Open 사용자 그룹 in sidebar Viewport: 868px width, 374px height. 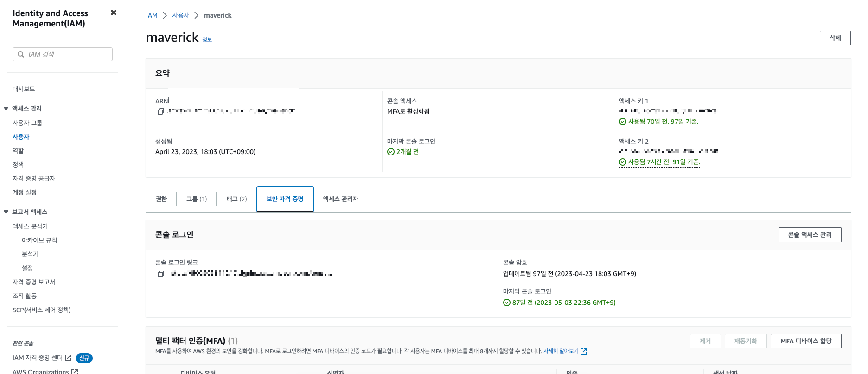click(27, 123)
